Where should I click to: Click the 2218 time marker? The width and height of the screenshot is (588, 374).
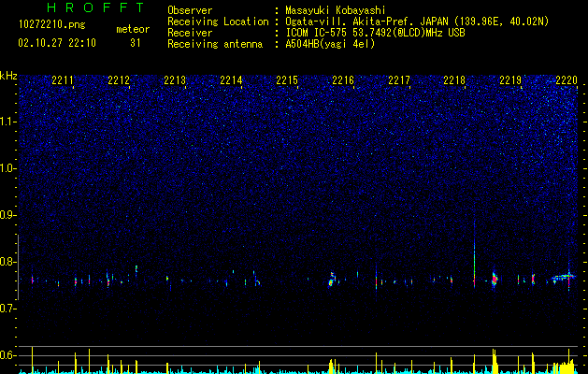click(454, 80)
